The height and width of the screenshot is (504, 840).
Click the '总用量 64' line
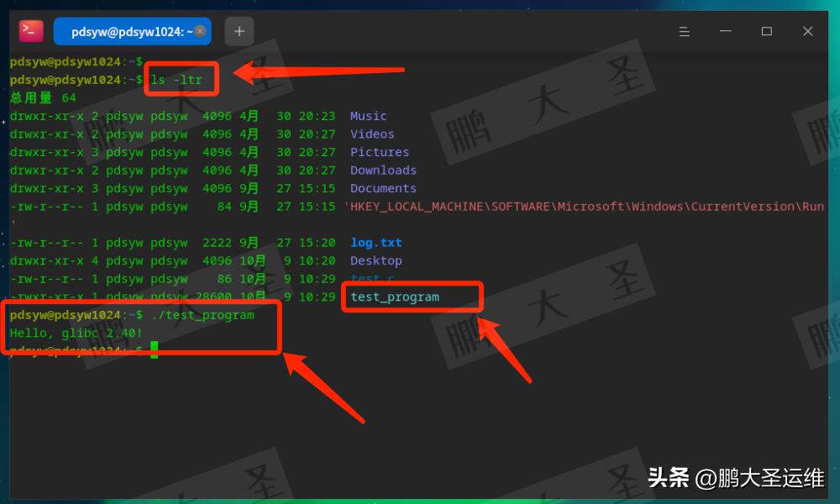(x=43, y=98)
